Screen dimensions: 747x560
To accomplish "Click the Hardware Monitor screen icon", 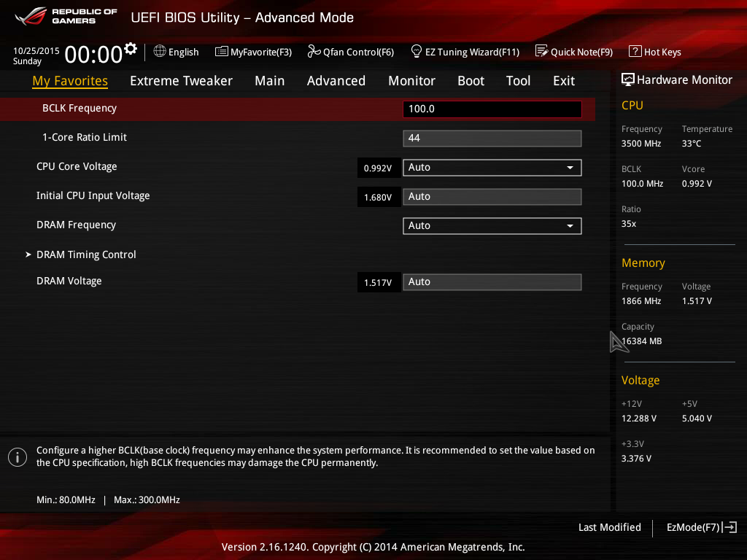I will tap(628, 79).
